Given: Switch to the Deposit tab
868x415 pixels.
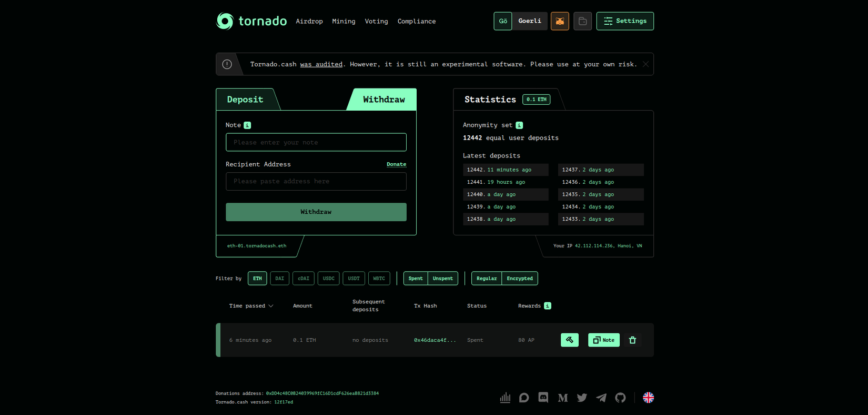Looking at the screenshot, I should (245, 100).
